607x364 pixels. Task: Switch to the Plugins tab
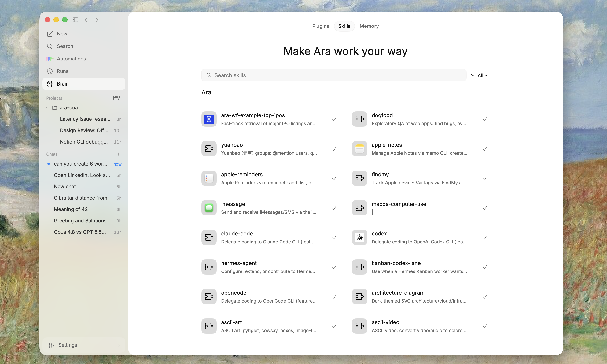tap(320, 26)
